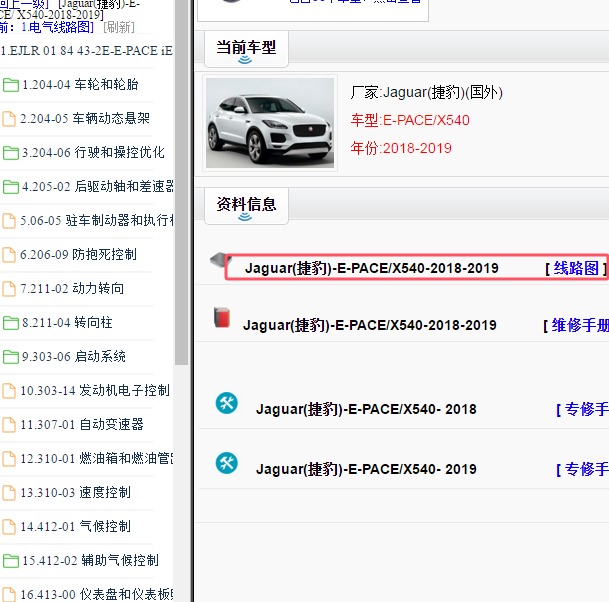This screenshot has width=609, height=602.
Task: Open the 维修手册 link
Action: click(x=580, y=325)
